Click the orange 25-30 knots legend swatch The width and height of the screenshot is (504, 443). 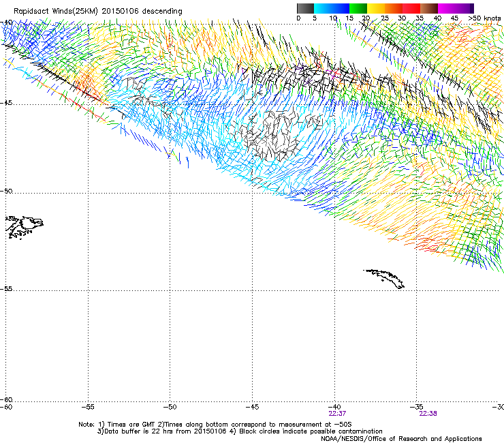(x=394, y=8)
